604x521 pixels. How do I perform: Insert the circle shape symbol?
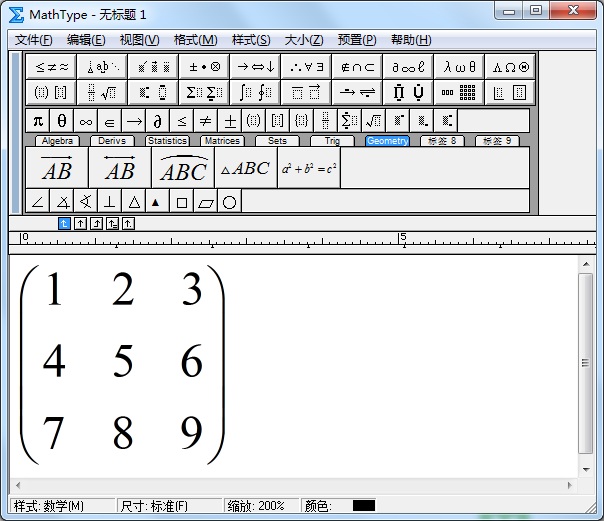pos(229,201)
